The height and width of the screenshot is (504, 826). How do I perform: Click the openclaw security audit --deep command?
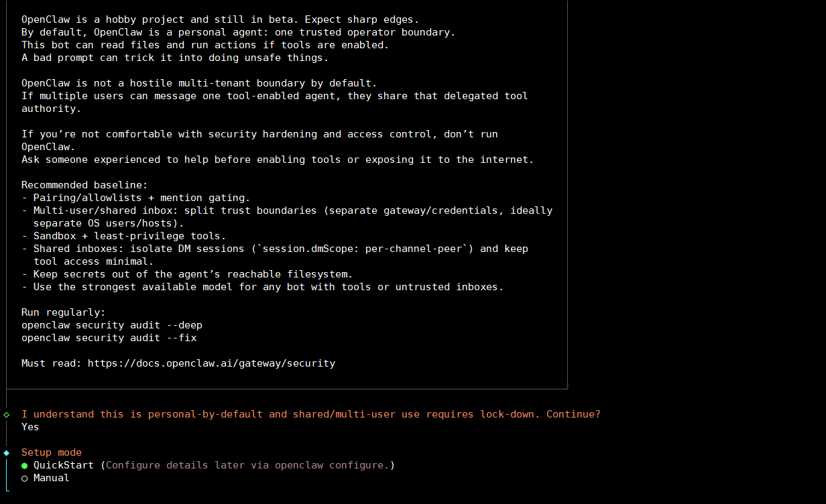[x=111, y=325]
